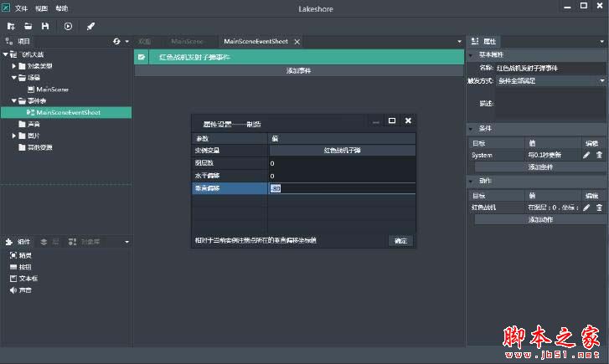Click the 红色战机子弹 value button in dialog
This screenshot has width=609, height=364.
coord(342,150)
